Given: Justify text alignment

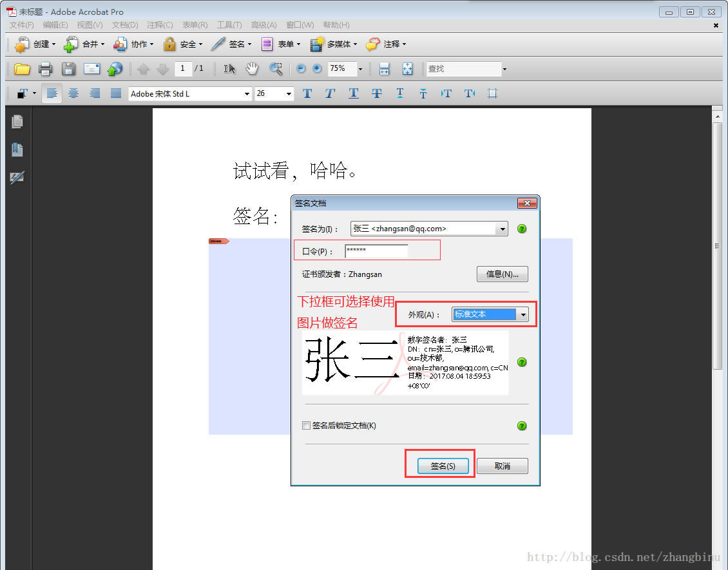Looking at the screenshot, I should pos(116,94).
